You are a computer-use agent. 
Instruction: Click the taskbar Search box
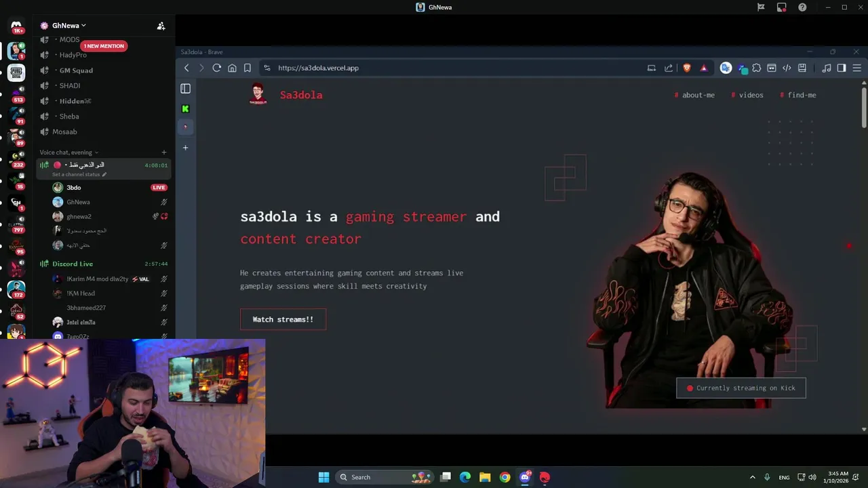[x=384, y=477]
